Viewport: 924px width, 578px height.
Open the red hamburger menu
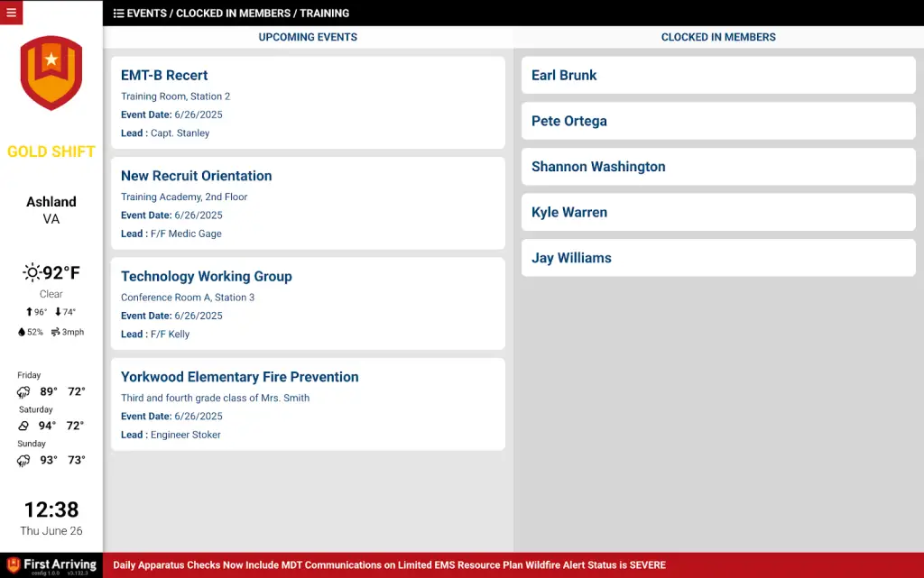11,13
